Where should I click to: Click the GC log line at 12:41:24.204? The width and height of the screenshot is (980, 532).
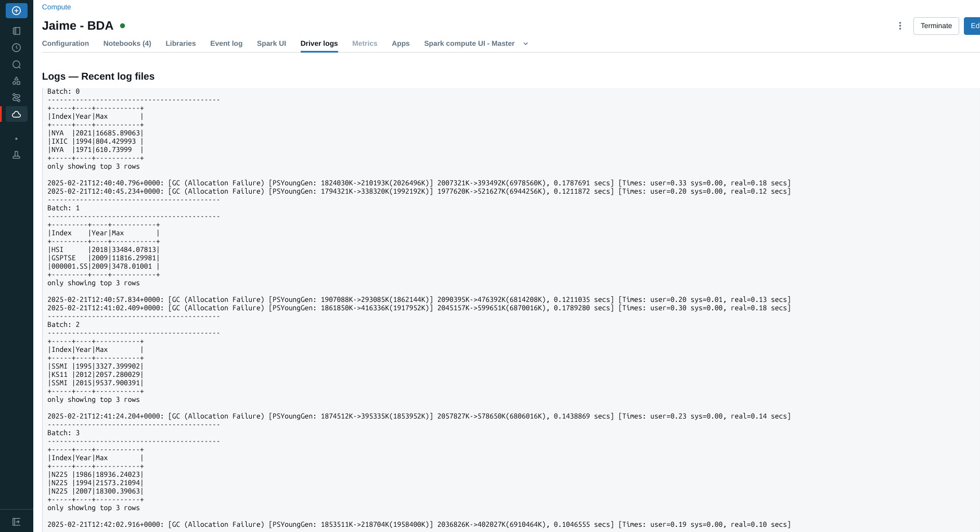419,416
